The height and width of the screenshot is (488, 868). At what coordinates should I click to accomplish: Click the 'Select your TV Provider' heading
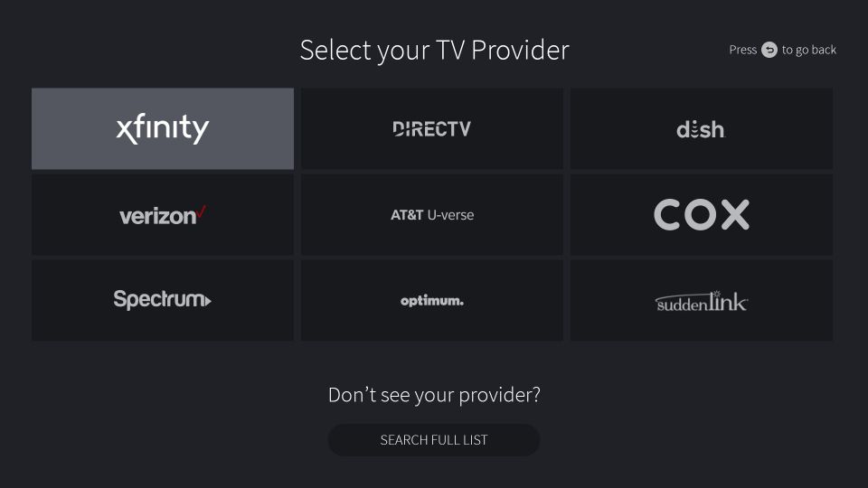(435, 51)
